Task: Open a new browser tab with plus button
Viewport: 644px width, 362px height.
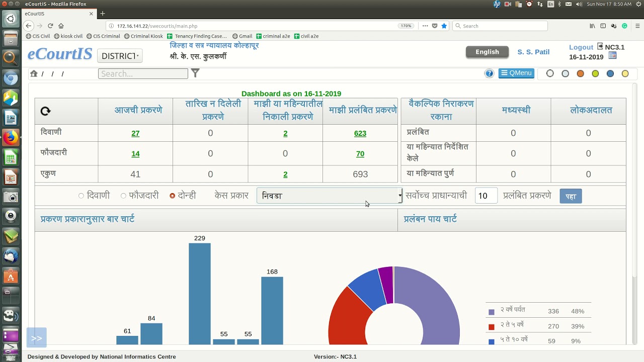Action: tap(103, 14)
